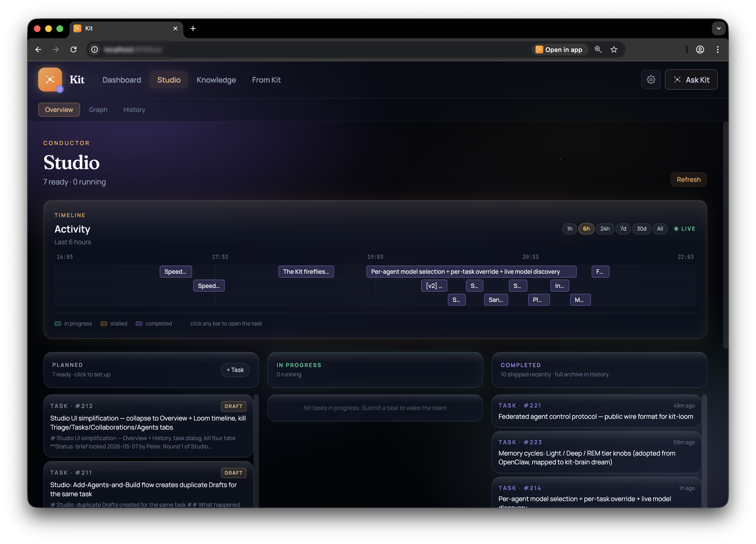Image resolution: width=756 pixels, height=544 pixels.
Task: Open the Chrome three-dot menu
Action: [x=718, y=50]
